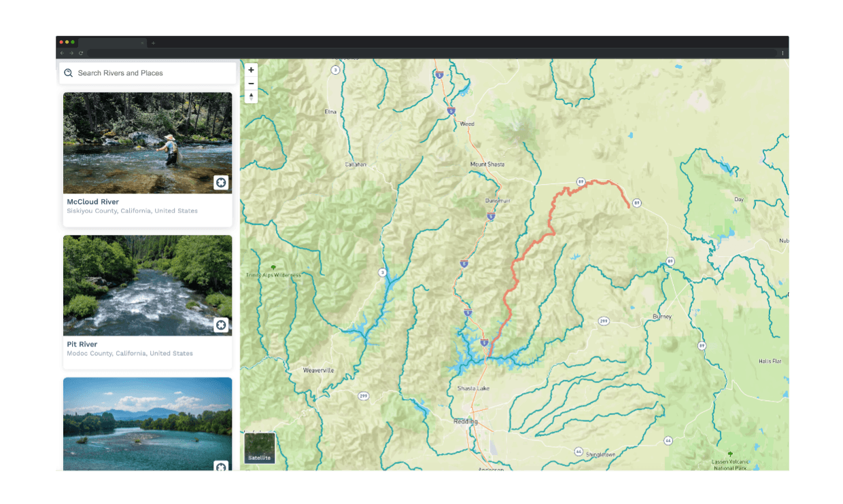Image resolution: width=843 pixels, height=504 pixels.
Task: Click the search magnifier icon
Action: click(69, 73)
